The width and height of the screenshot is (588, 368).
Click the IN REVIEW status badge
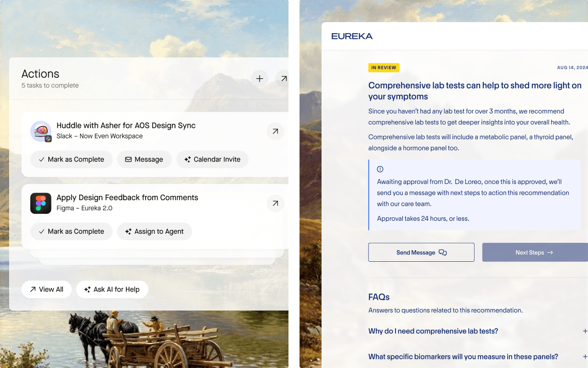(384, 68)
